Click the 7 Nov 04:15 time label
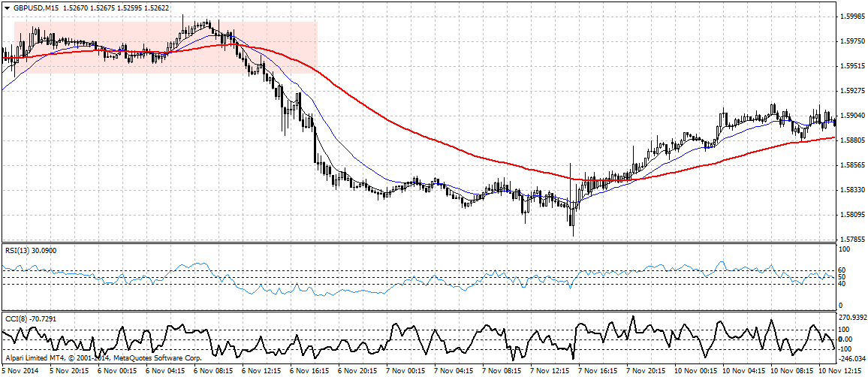This screenshot has height=377, width=868. pyautogui.click(x=453, y=369)
